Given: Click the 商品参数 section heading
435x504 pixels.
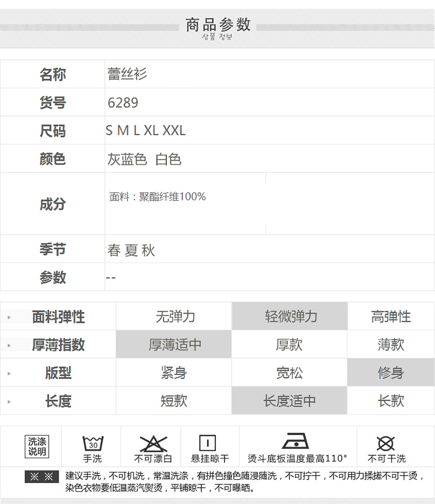Looking at the screenshot, I should point(217,24).
